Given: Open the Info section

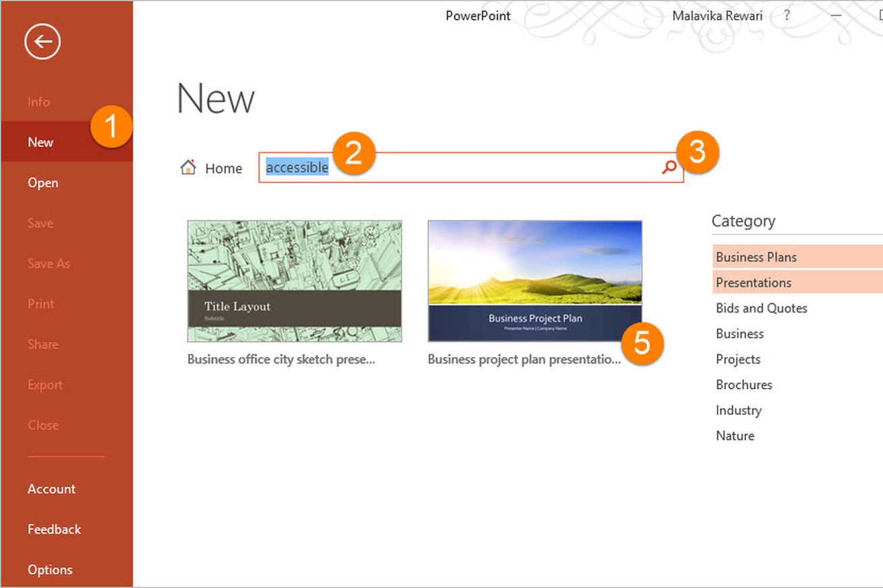Looking at the screenshot, I should point(38,102).
